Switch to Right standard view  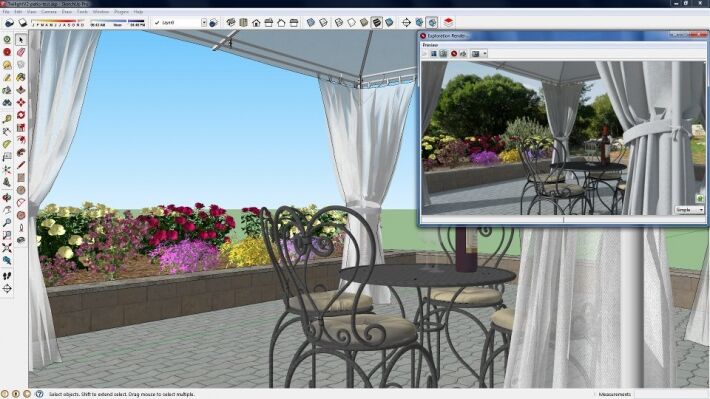[269, 23]
